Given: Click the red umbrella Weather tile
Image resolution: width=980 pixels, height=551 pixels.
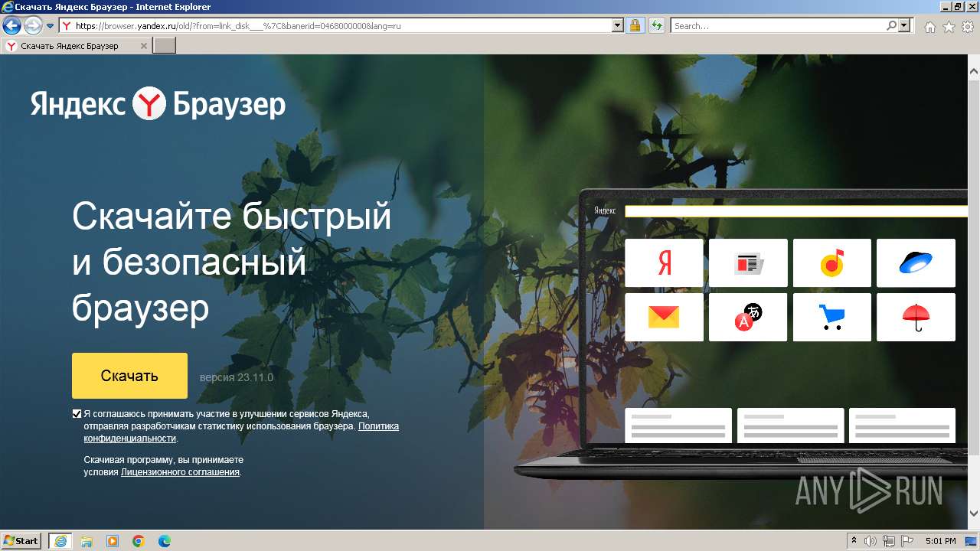Looking at the screenshot, I should 916,317.
